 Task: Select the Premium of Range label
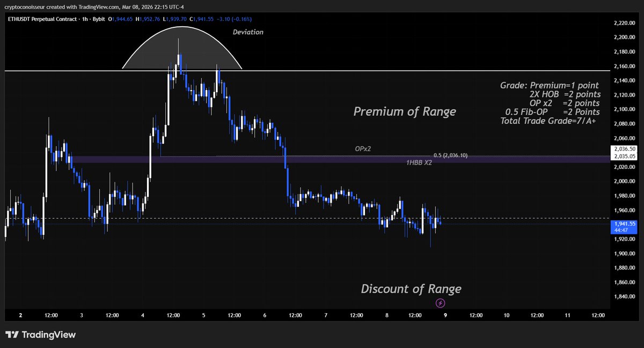click(405, 112)
